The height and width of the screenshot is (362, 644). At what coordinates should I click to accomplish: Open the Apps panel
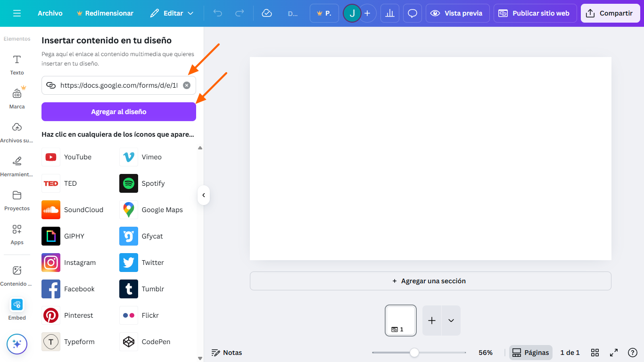17,234
